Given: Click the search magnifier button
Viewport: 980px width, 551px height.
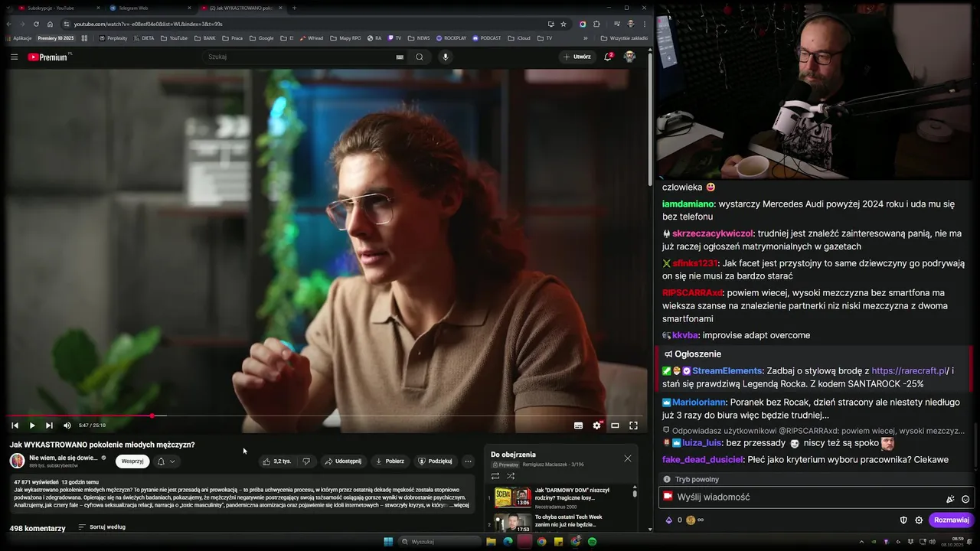Looking at the screenshot, I should pos(420,57).
